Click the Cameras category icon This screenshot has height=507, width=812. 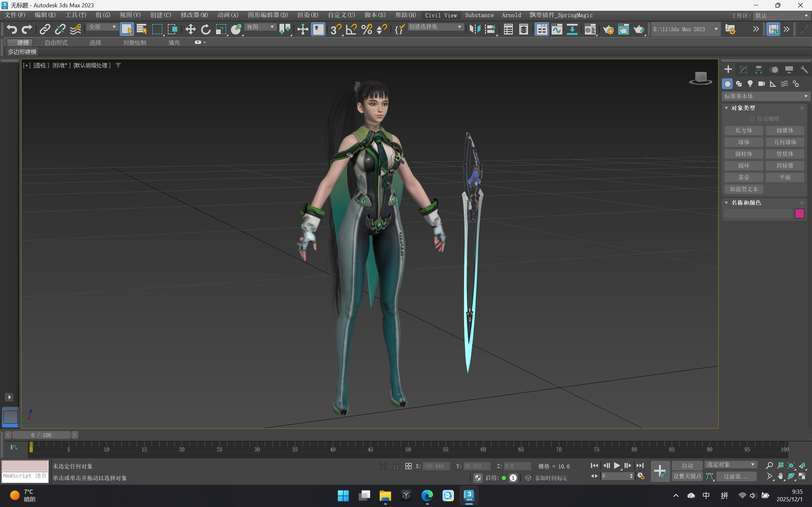point(761,84)
